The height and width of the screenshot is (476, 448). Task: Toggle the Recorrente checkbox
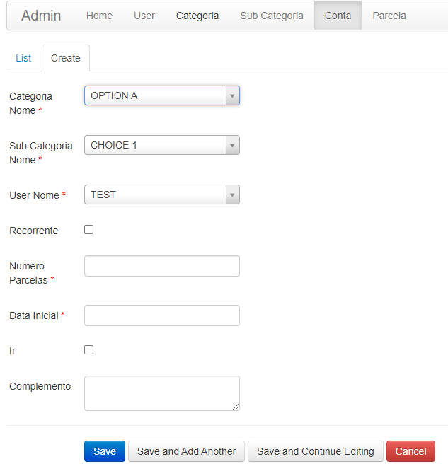point(88,229)
